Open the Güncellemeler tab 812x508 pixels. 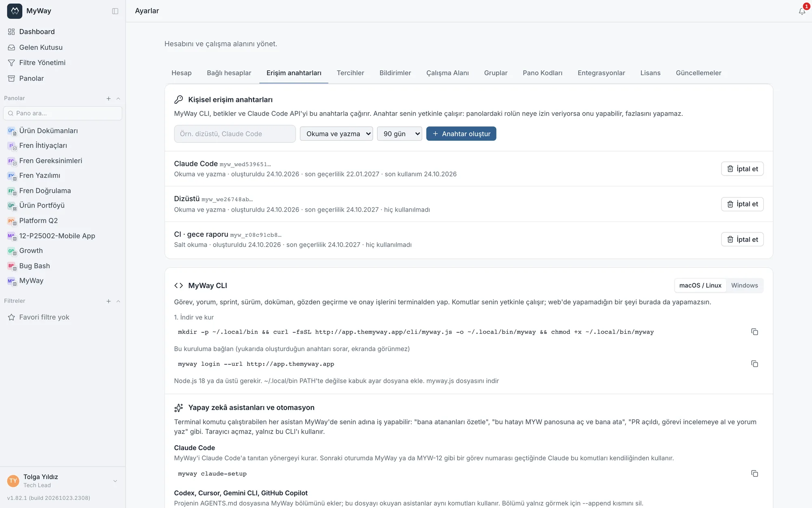698,73
